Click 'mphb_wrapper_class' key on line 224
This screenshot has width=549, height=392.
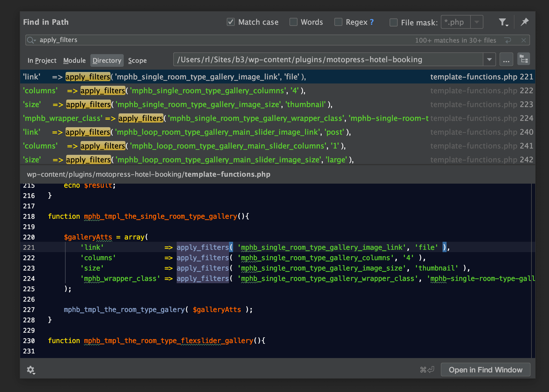coord(120,279)
